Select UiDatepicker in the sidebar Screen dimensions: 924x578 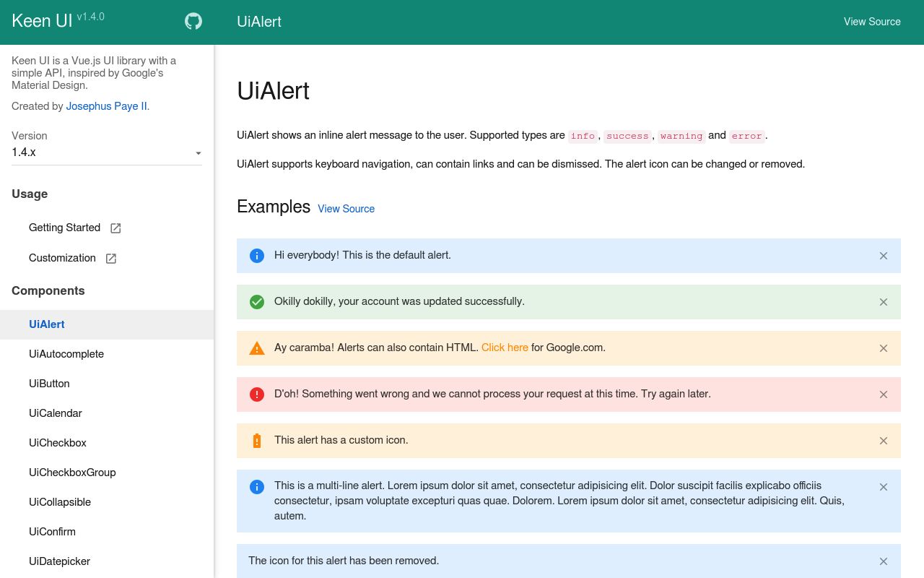pos(59,561)
